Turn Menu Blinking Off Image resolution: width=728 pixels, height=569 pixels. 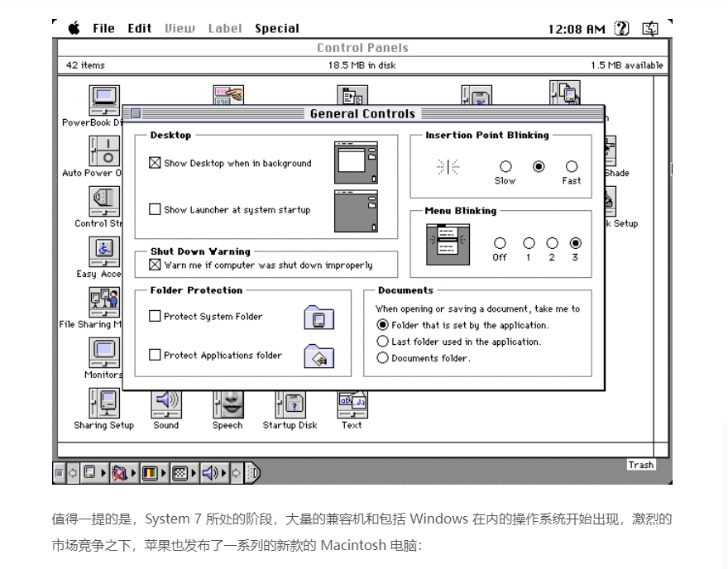pos(500,243)
